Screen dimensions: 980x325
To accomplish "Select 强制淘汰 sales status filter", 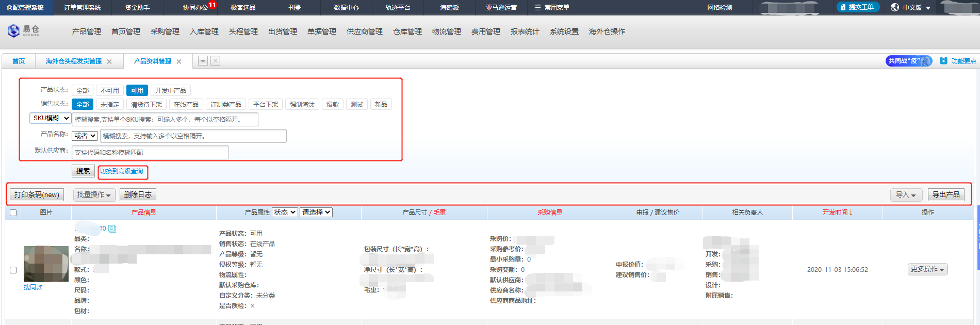I will (x=302, y=104).
